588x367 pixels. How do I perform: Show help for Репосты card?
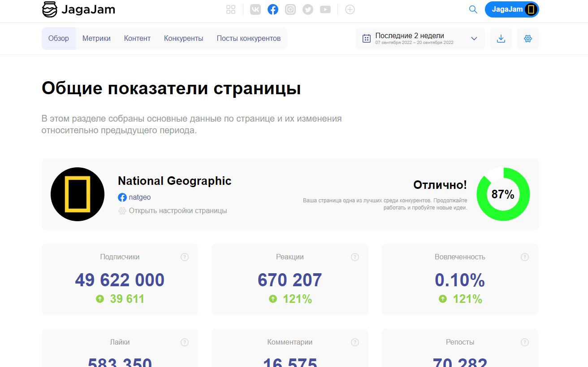pyautogui.click(x=525, y=342)
